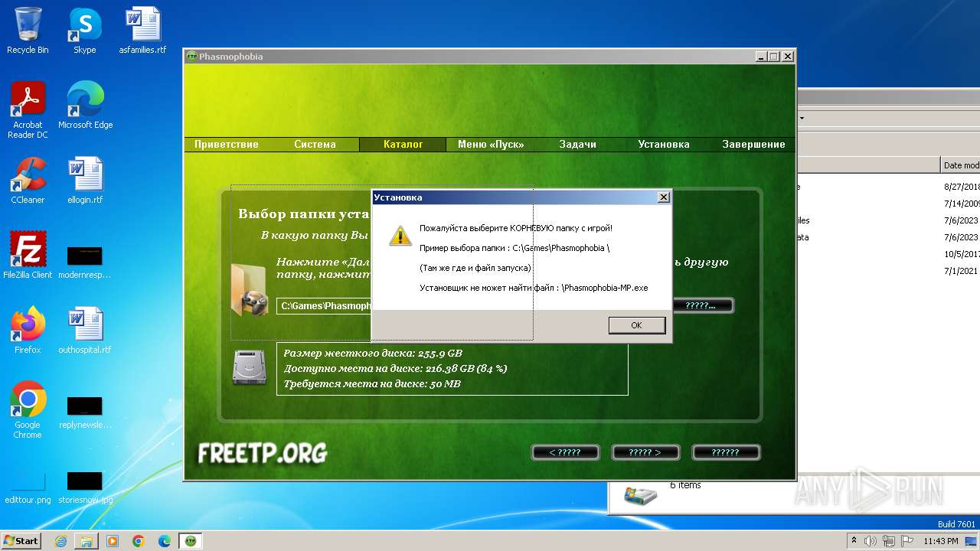Show hidden tray icons arrow
This screenshot has width=980, height=551.
pyautogui.click(x=854, y=541)
